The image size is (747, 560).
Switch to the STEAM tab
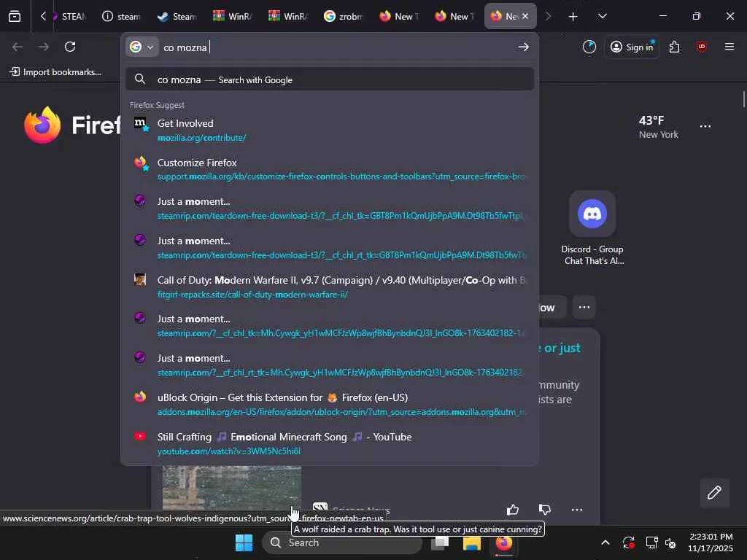69,16
